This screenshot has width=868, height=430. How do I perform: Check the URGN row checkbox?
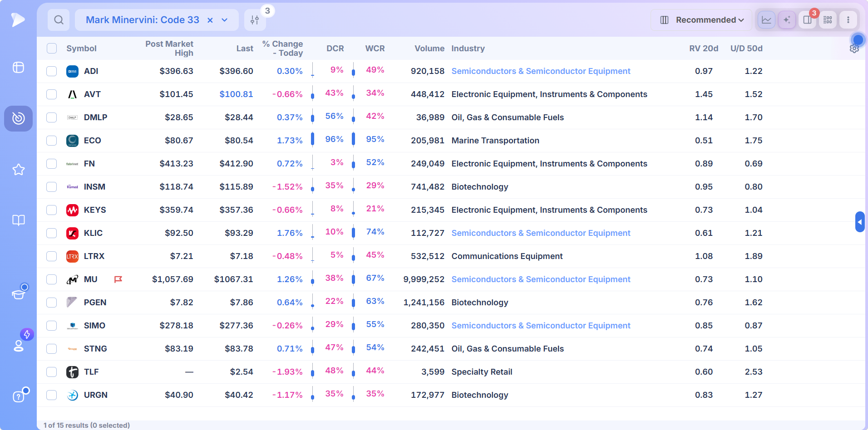tap(52, 395)
